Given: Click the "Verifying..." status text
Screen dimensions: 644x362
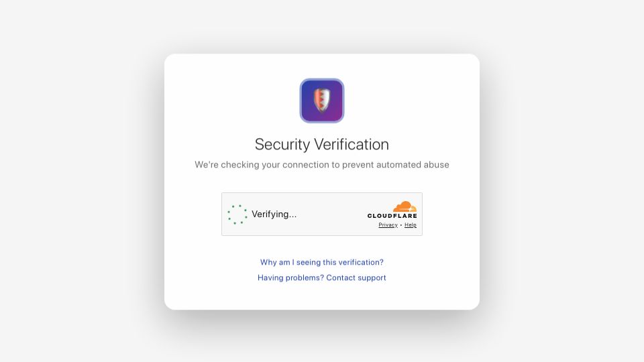Looking at the screenshot, I should 274,215.
